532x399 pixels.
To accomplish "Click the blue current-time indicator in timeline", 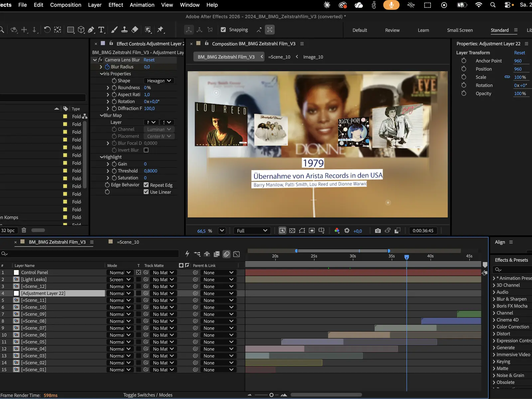I will (407, 257).
